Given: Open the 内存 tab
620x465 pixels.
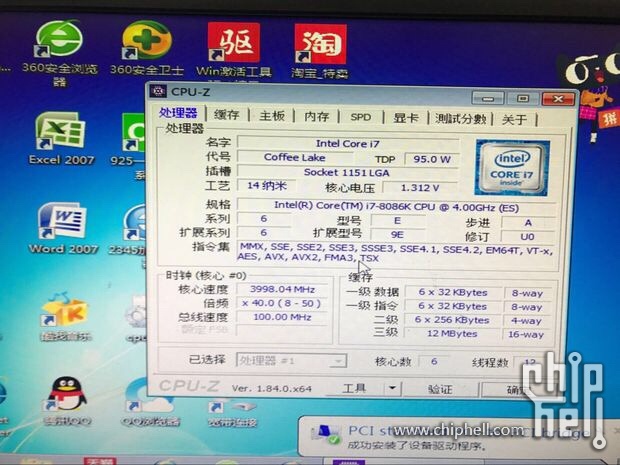Looking at the screenshot, I should [316, 117].
